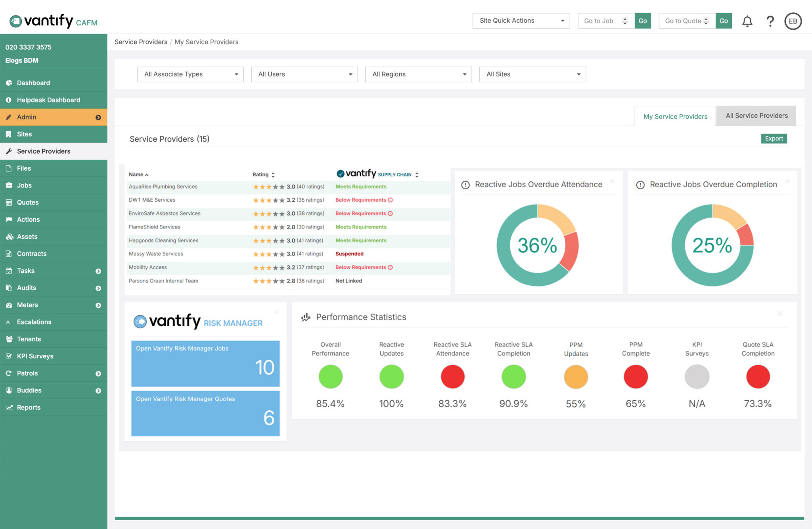
Task: Close the Reactive Jobs Overdue Attendance card
Action: [x=613, y=181]
